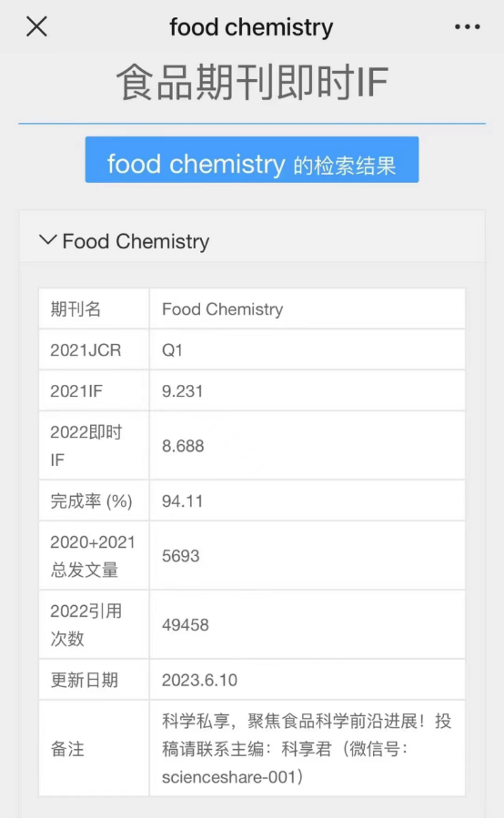
Task: Click the 备注 remarks text with scienceshare-001
Action: pos(307,749)
